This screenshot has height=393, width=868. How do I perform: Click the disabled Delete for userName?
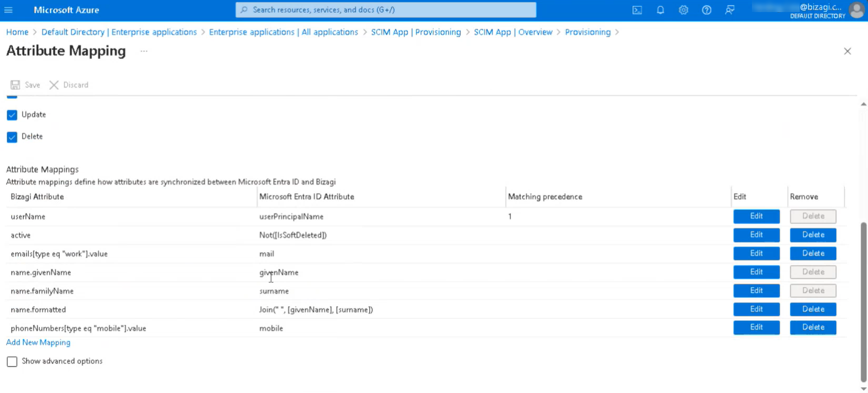pyautogui.click(x=813, y=216)
